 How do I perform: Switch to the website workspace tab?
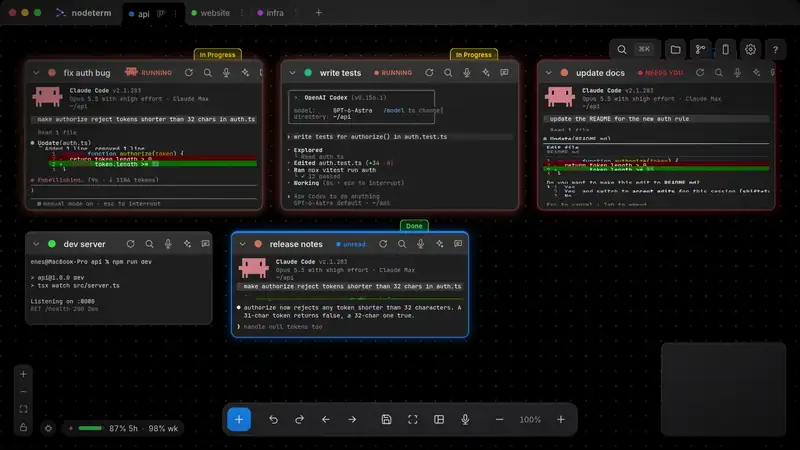[x=210, y=13]
